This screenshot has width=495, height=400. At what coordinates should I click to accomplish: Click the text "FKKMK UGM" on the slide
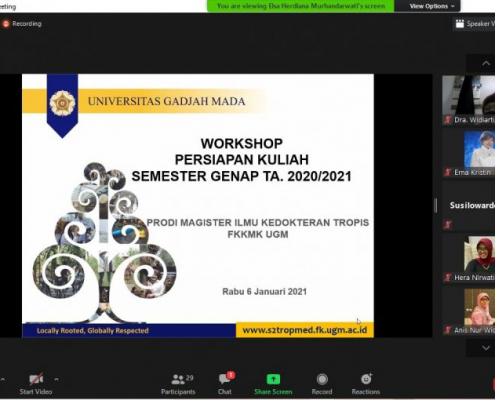(258, 234)
